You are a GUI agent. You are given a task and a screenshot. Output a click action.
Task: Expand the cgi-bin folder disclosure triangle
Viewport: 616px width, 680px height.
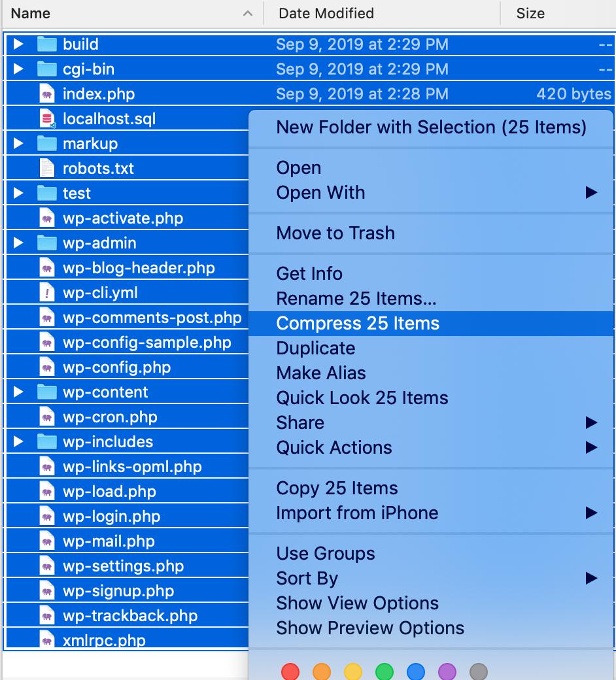pos(18,69)
